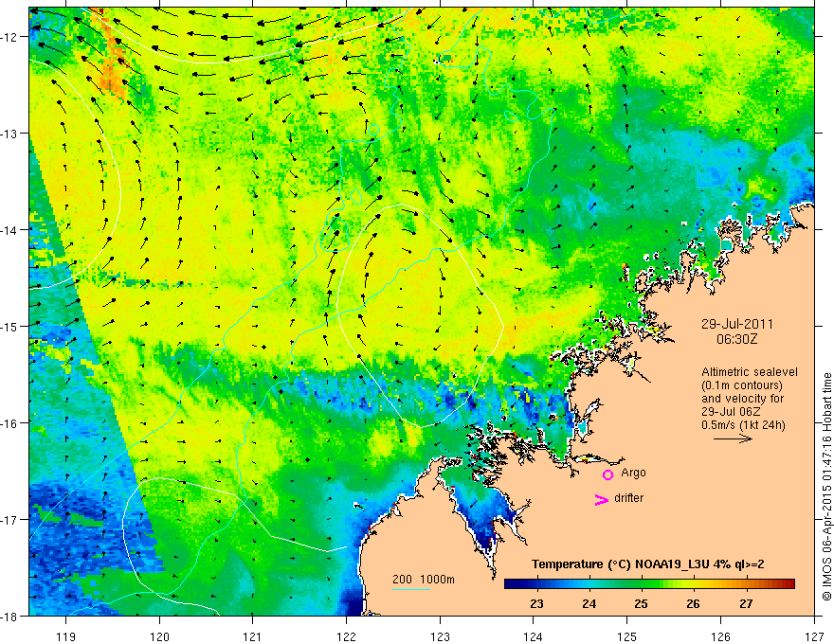Click latitude axis label '-12'
This screenshot has width=834, height=644.
[10, 37]
